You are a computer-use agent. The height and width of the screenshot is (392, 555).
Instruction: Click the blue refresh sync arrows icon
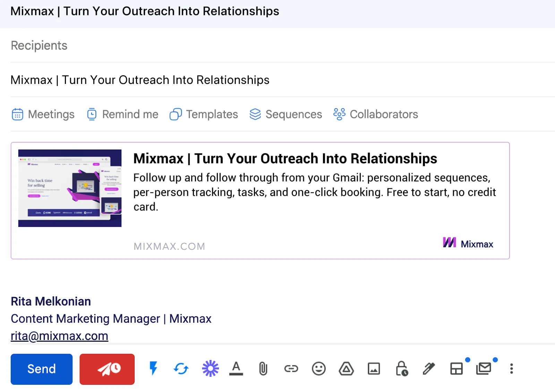click(x=181, y=368)
